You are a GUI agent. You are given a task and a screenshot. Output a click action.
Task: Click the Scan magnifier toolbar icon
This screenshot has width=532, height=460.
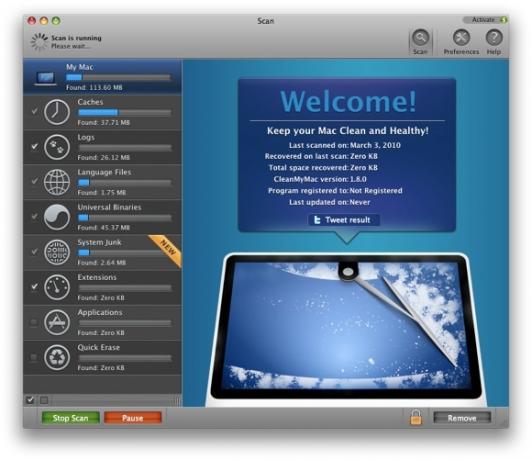420,38
